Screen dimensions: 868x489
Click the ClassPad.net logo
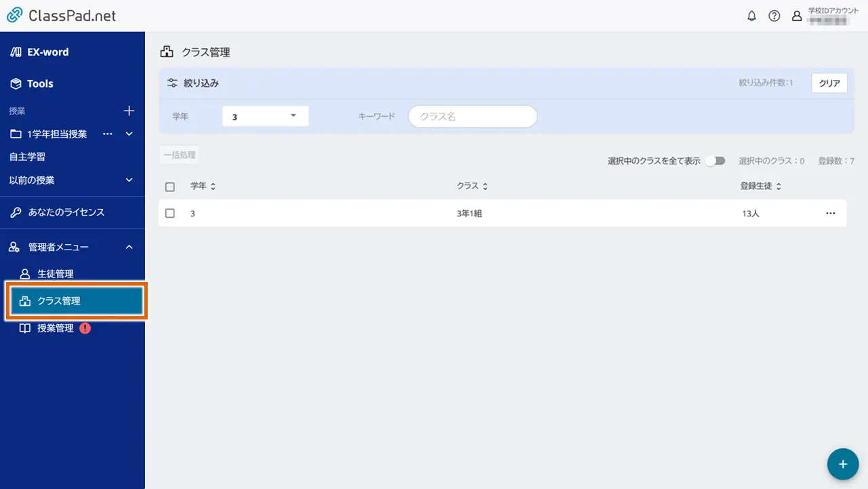[61, 16]
